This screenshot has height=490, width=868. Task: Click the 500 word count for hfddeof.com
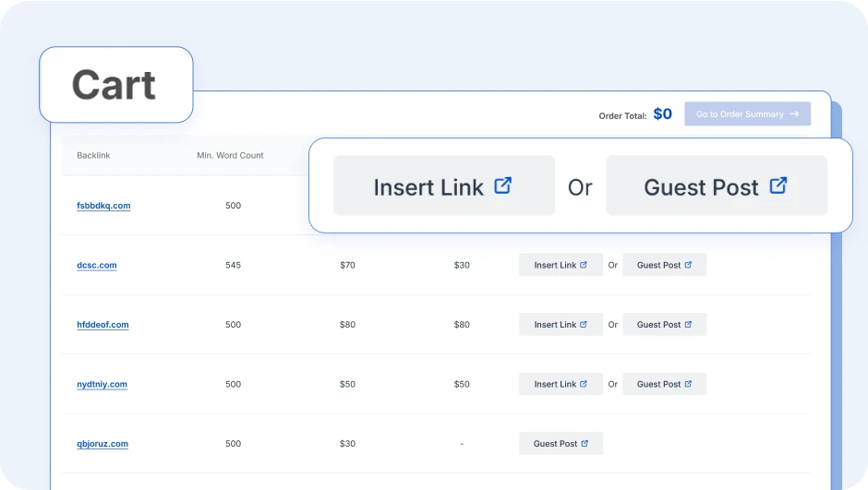[x=233, y=325]
